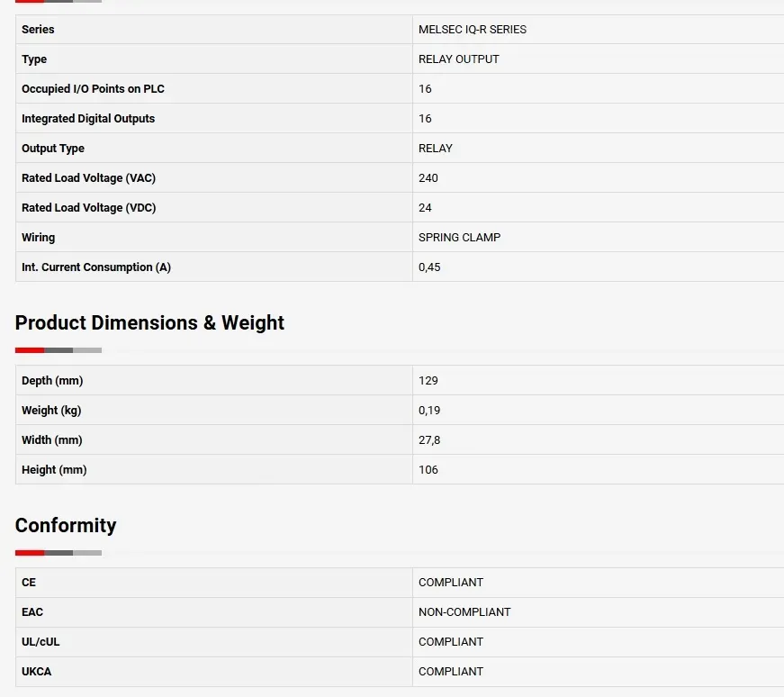Click the Int. Current Consumption (A) label
The height and width of the screenshot is (697, 784).
[x=96, y=267]
